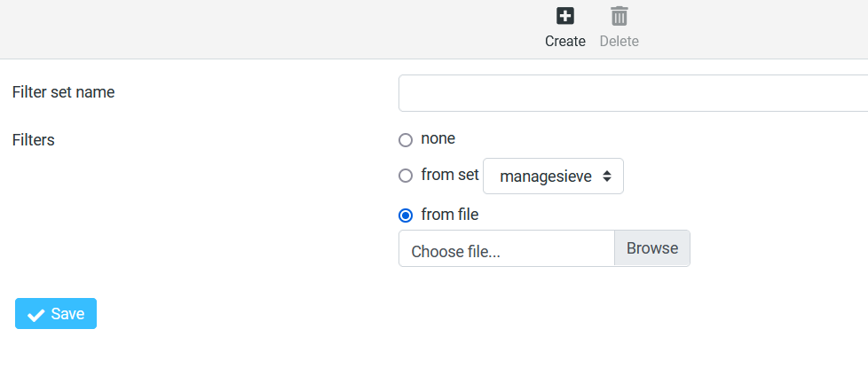This screenshot has height=392, width=868.
Task: Click the Create plus icon
Action: [x=565, y=16]
